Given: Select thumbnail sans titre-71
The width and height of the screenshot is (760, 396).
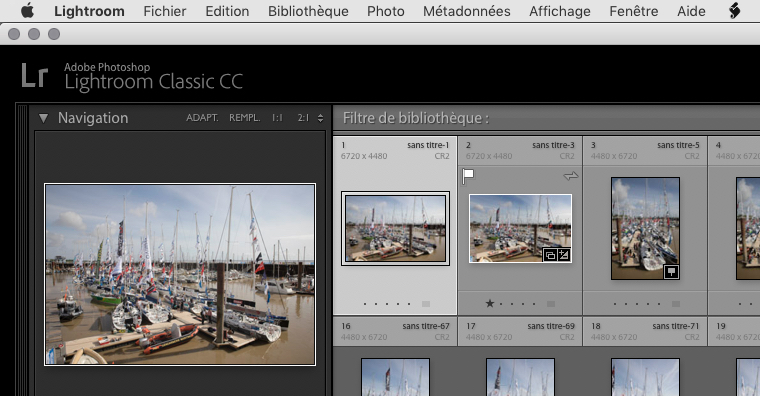Looking at the screenshot, I should pyautogui.click(x=645, y=377).
